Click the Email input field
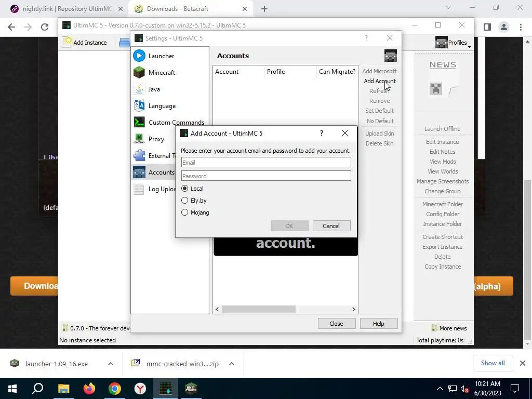This screenshot has width=532, height=399. tap(266, 162)
